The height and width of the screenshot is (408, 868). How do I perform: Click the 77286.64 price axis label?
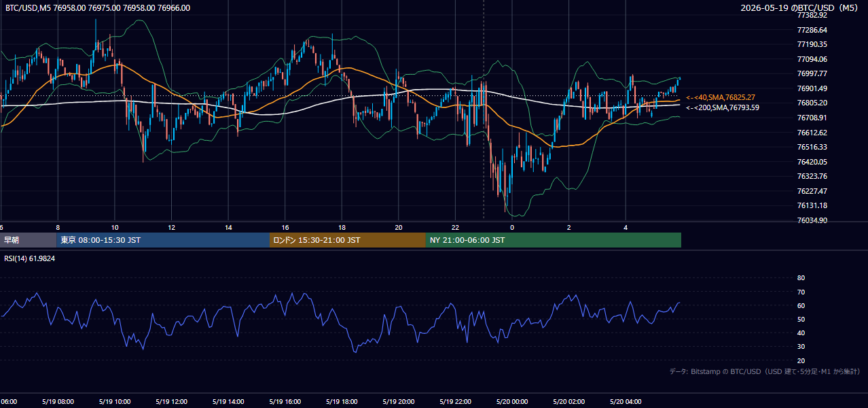[812, 30]
